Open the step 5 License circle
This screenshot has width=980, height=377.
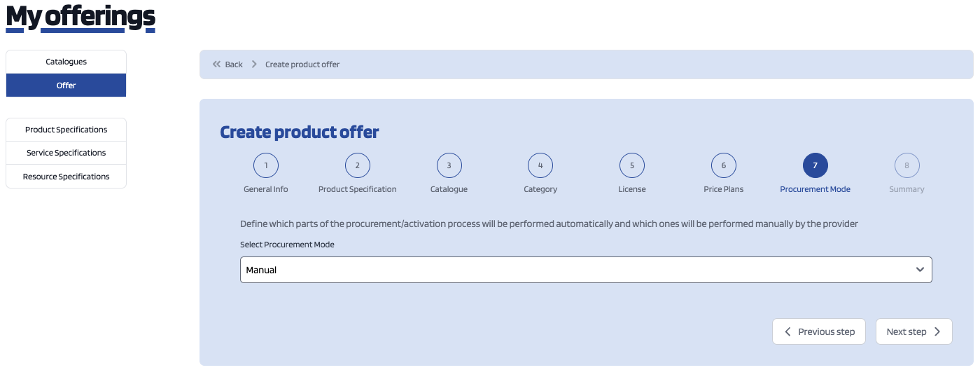pyautogui.click(x=632, y=166)
